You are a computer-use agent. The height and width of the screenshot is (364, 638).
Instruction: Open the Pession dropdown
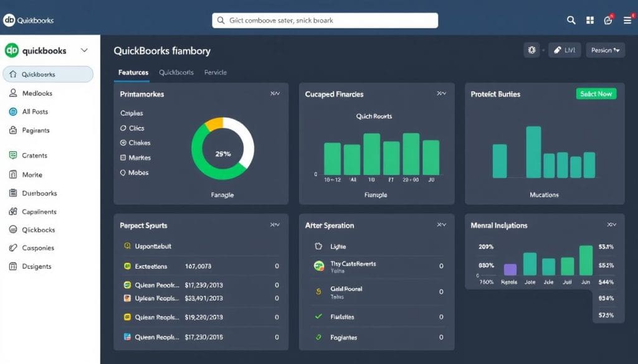(605, 50)
